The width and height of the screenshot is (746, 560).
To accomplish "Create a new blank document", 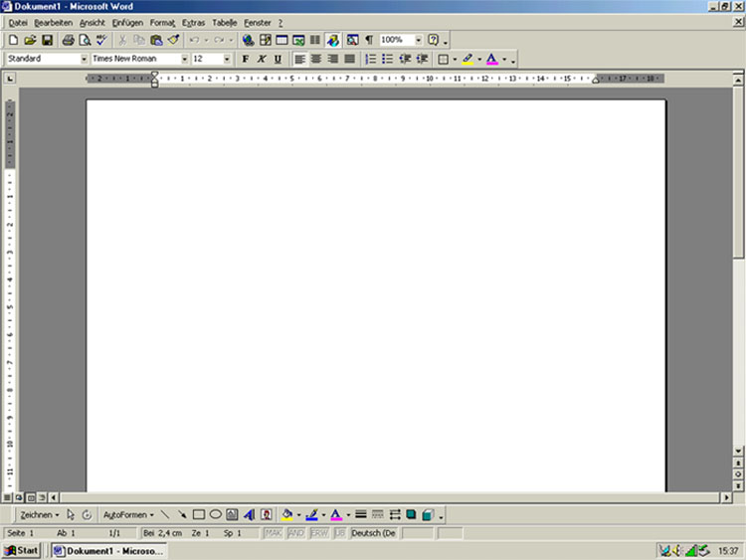I will [x=13, y=40].
